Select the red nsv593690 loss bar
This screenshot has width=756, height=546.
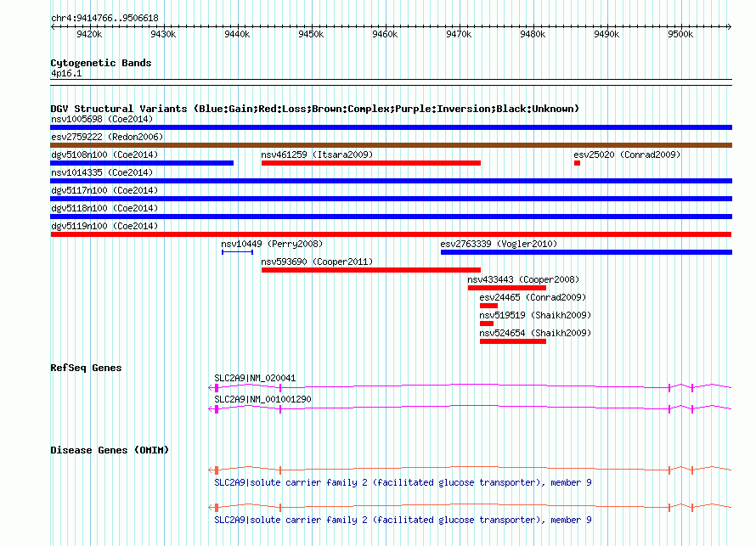[x=370, y=270]
